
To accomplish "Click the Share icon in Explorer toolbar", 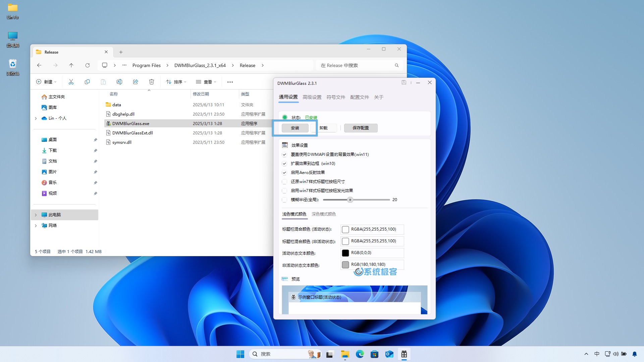I will tap(136, 82).
